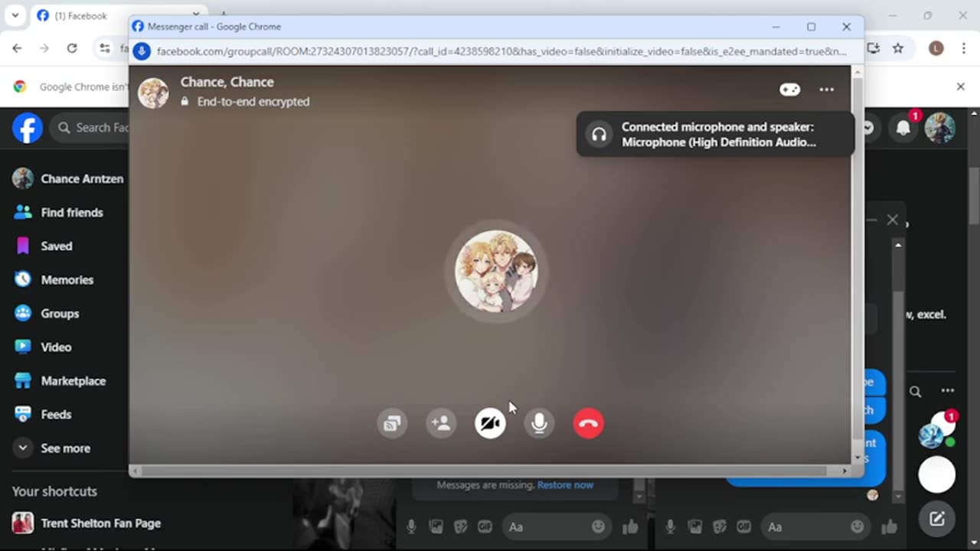Choose a sticker in the left chat box
The height and width of the screenshot is (551, 980).
pos(460,527)
